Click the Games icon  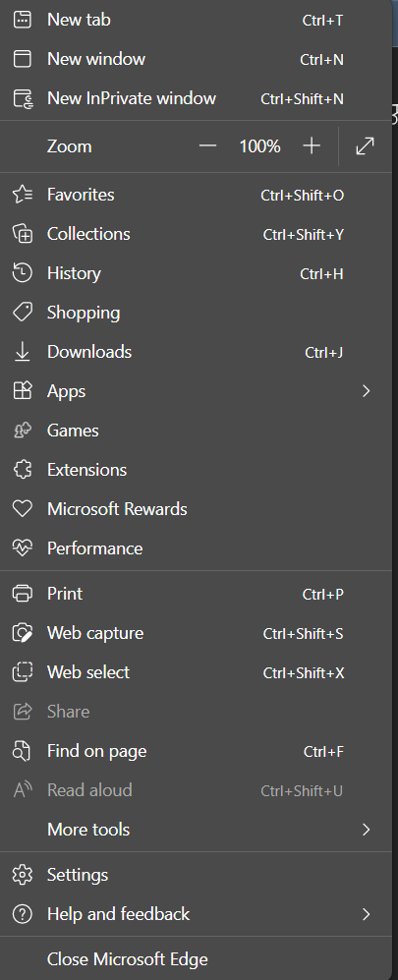[x=23, y=430]
